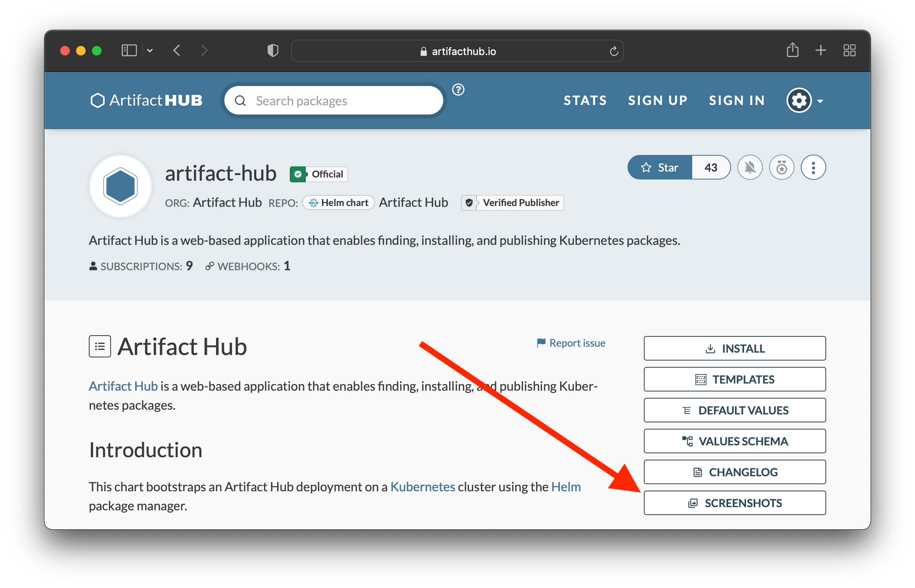Open the CHANGELOG panel
915x588 pixels.
click(x=734, y=472)
